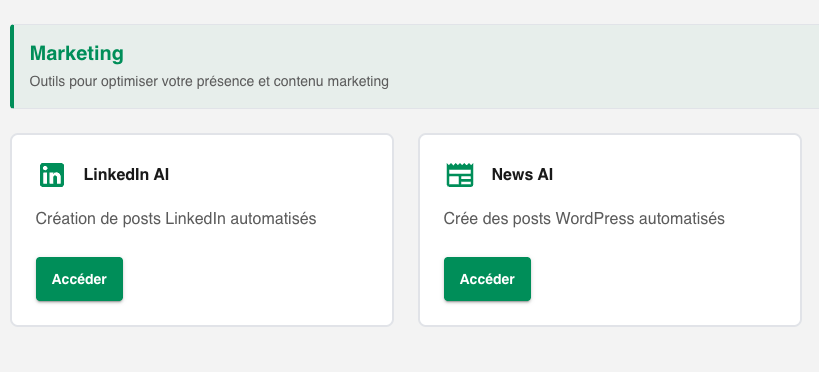The image size is (819, 372).
Task: Click the "News AI" card title
Action: (x=522, y=175)
